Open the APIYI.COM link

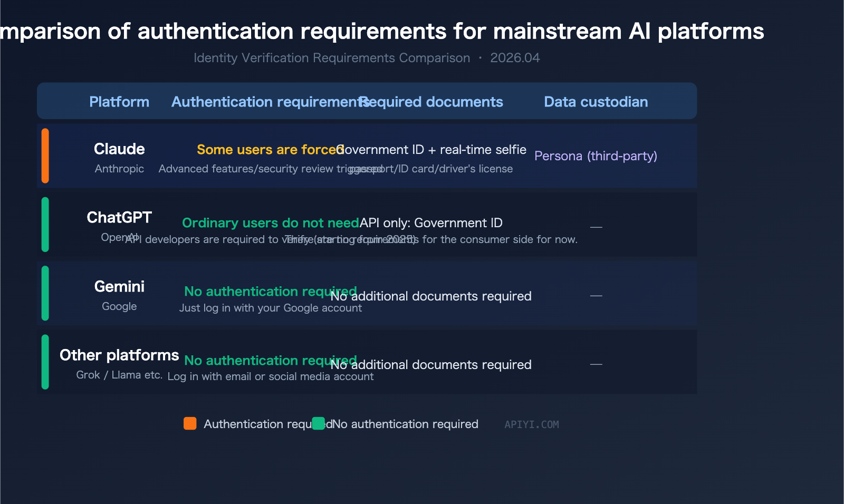pyautogui.click(x=531, y=424)
